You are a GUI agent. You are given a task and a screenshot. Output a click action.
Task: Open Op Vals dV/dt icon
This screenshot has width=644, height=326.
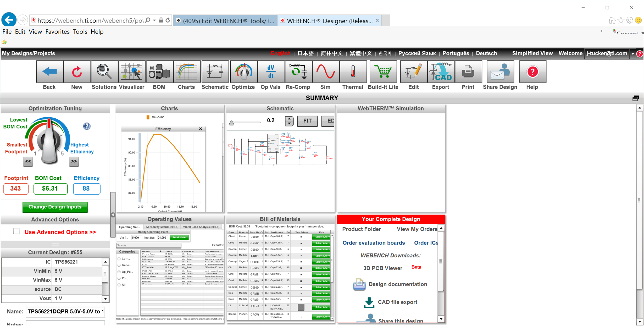pos(271,72)
